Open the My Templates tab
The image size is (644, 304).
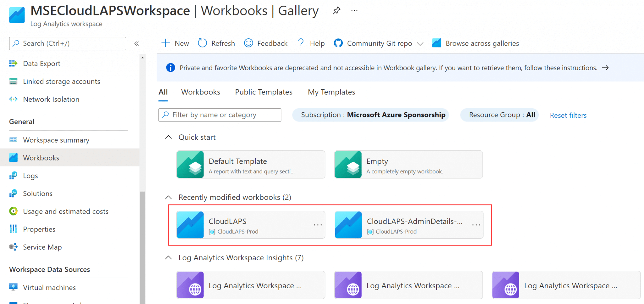tap(331, 92)
